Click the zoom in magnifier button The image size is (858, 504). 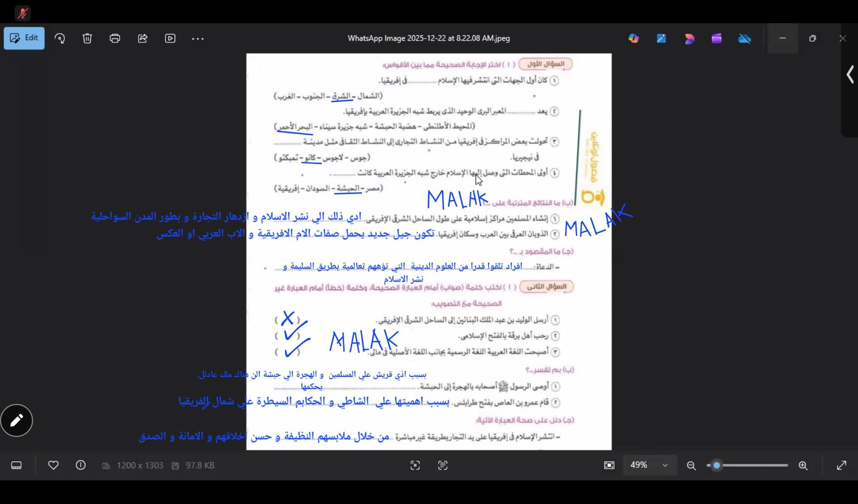(803, 466)
